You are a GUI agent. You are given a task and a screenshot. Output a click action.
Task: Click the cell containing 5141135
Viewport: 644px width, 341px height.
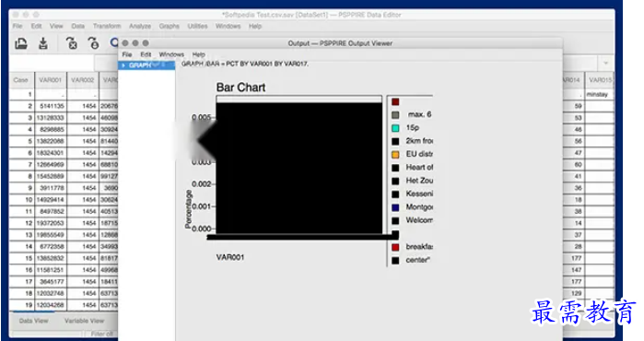click(52, 106)
